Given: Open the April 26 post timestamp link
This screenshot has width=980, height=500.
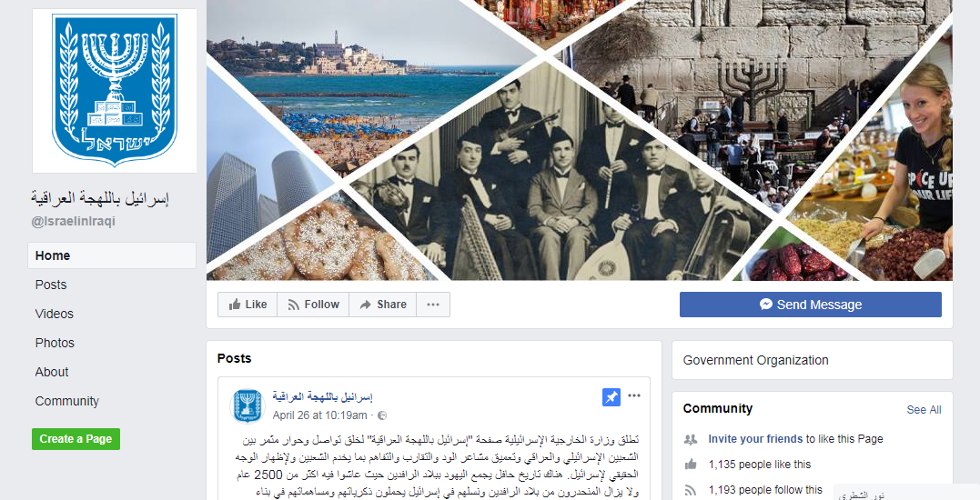Looking at the screenshot, I should click(x=319, y=415).
